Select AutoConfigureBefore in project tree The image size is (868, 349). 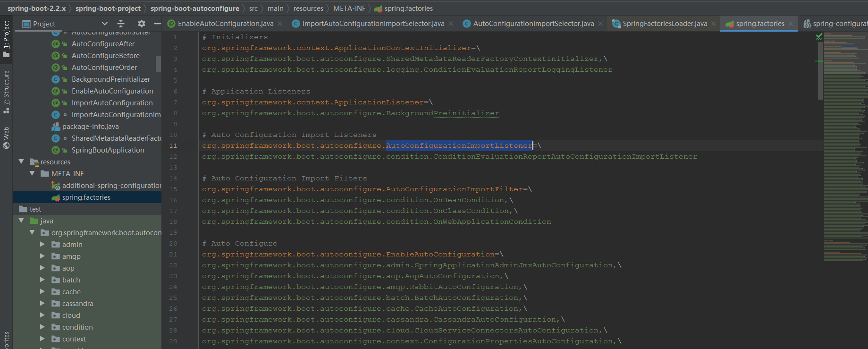coord(106,56)
